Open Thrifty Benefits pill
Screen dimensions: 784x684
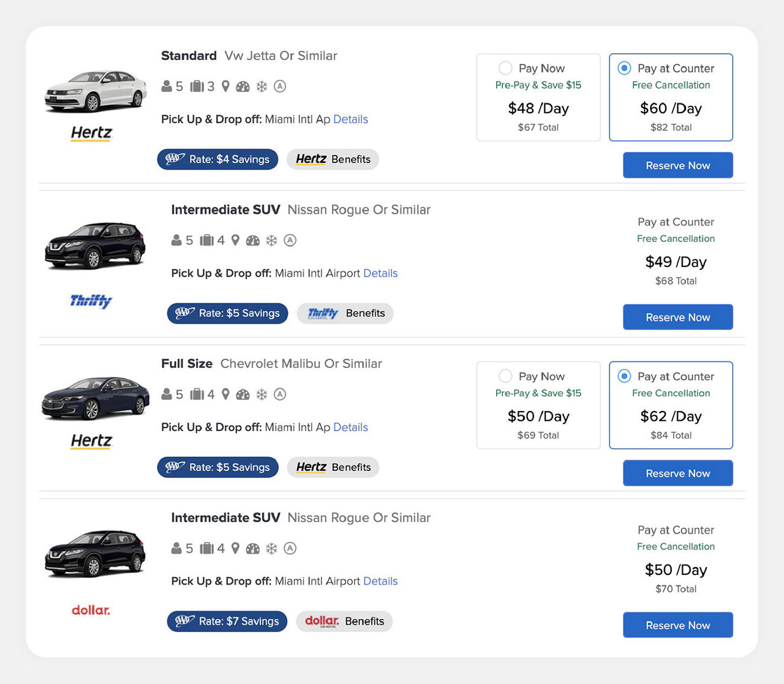coord(345,314)
